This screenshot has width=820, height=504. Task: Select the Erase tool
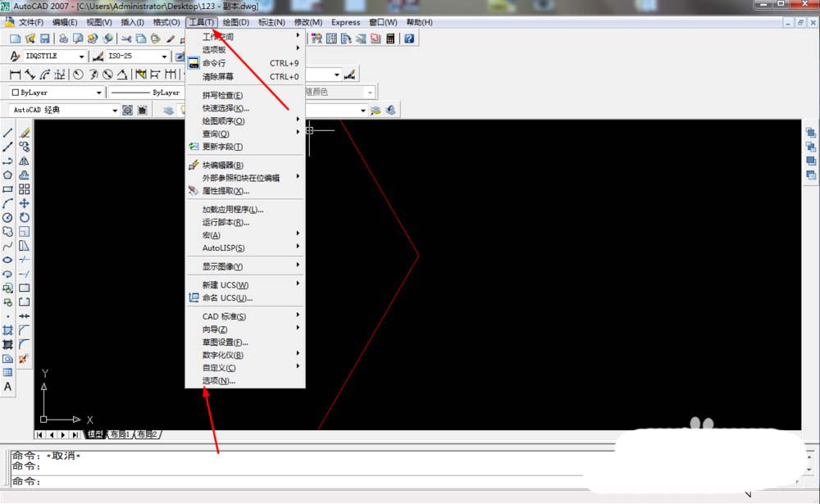24,134
